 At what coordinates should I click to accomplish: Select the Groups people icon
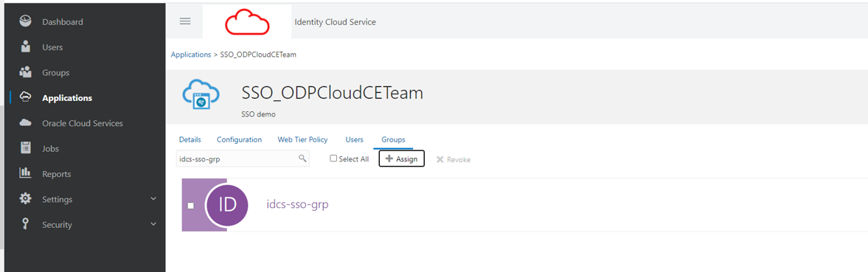tap(26, 72)
